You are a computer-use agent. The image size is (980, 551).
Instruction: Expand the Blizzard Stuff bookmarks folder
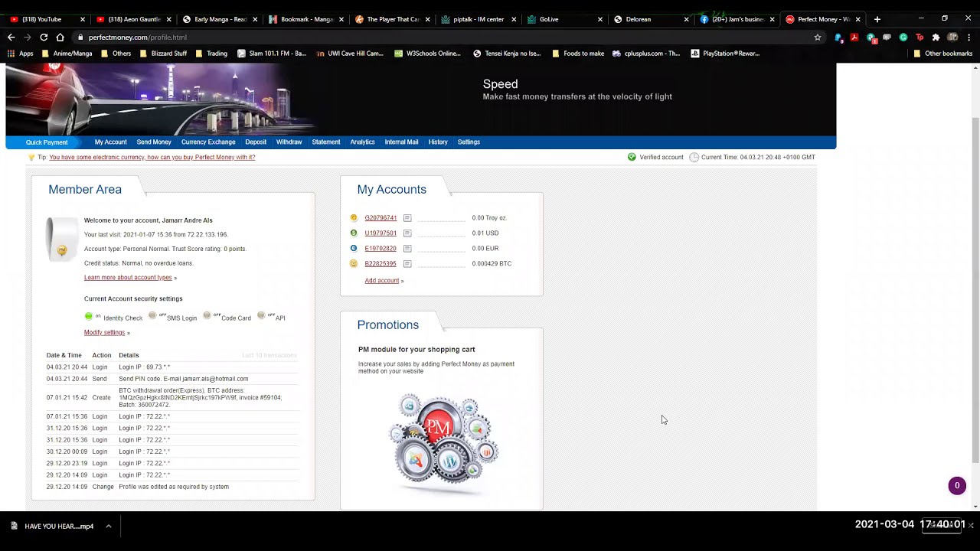[163, 54]
